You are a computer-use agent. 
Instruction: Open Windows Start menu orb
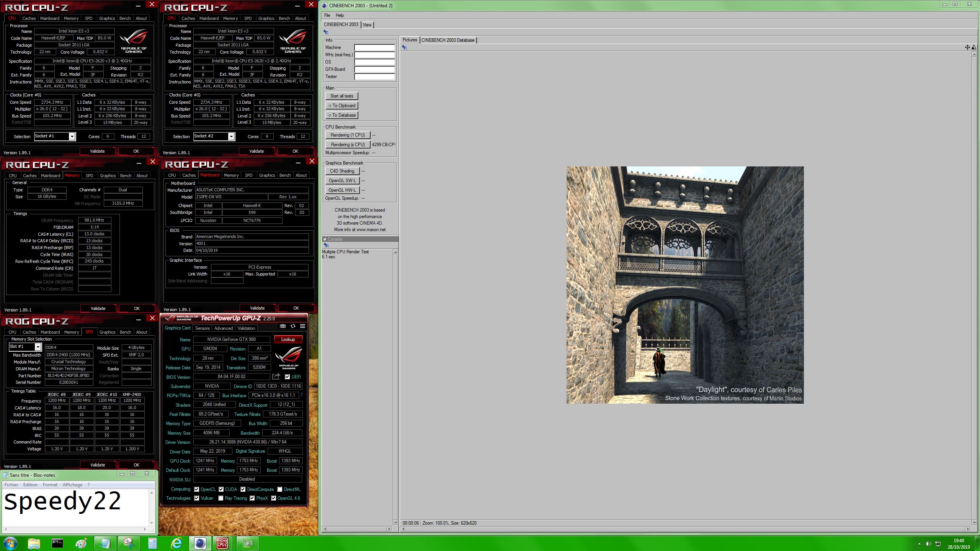coord(10,543)
